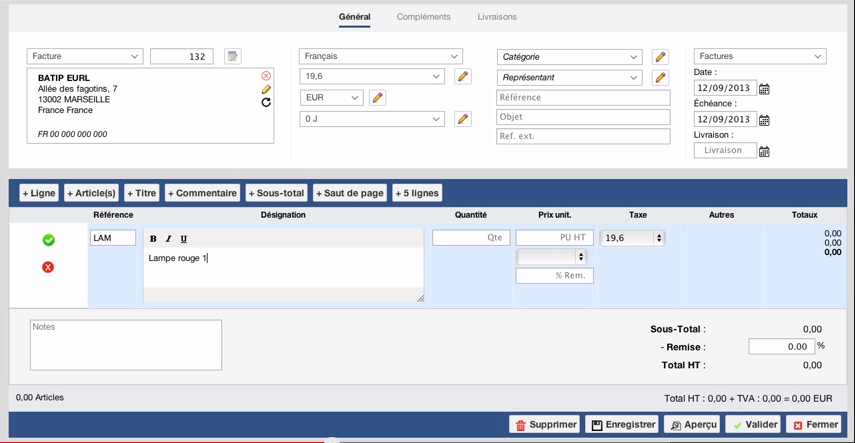Add a title with + Titre

(142, 193)
